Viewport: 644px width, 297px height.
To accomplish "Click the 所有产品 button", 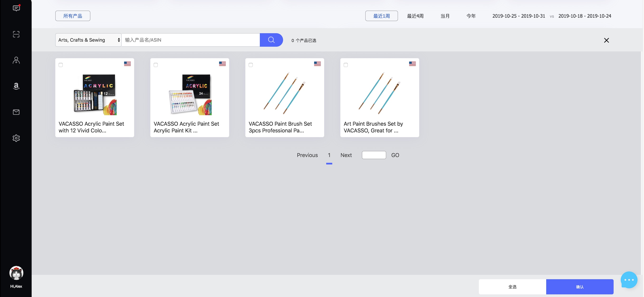I will point(73,16).
